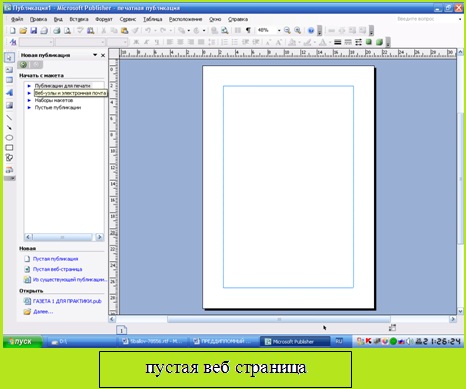This screenshot has width=466, height=389.
Task: Open the style combo box on formatting toolbar
Action: [x=36, y=42]
